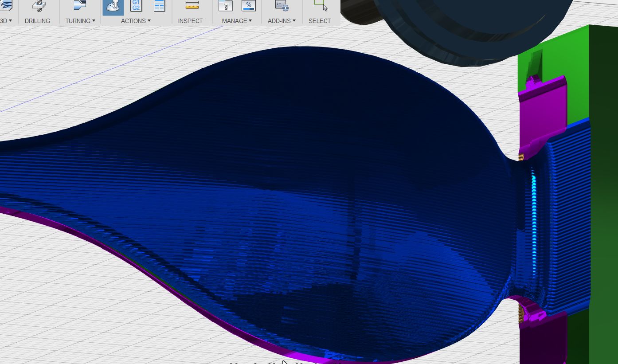Open the Task Manager percent icon
618x364 pixels.
point(249,6)
